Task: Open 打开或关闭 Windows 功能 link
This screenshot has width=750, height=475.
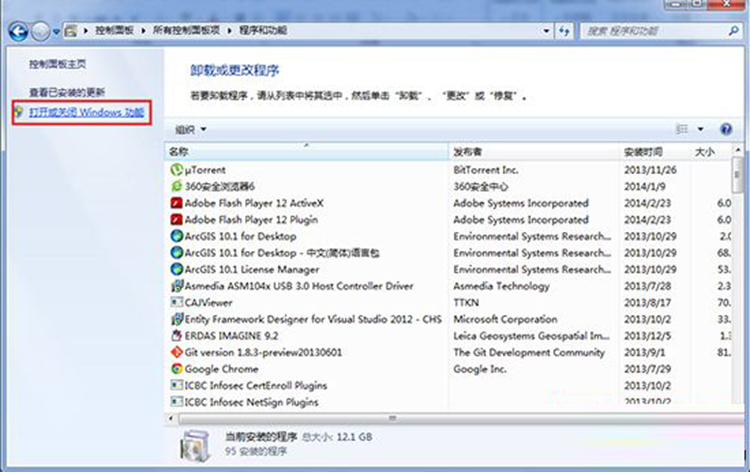Action: 87,112
